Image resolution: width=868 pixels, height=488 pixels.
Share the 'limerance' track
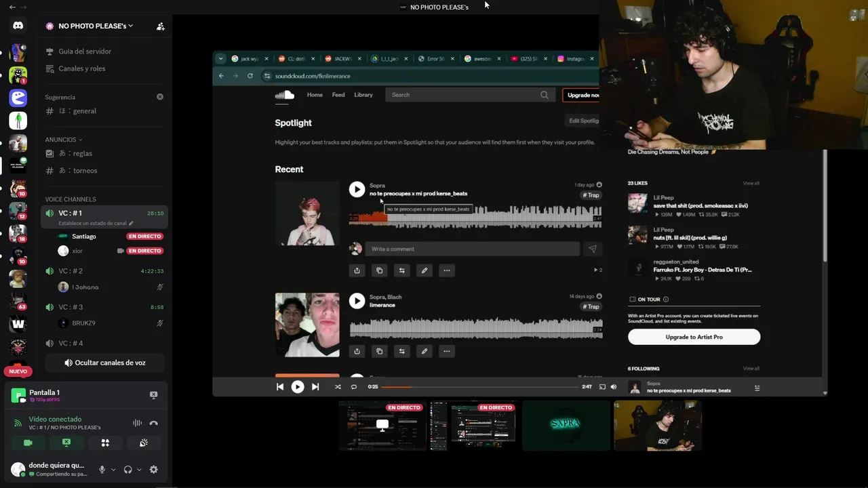click(x=357, y=351)
